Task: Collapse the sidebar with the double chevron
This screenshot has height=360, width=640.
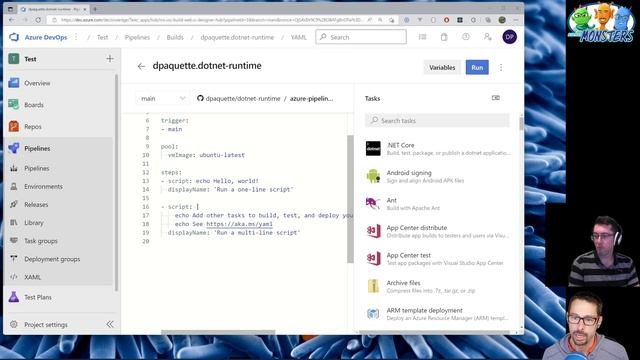Action: coord(110,324)
